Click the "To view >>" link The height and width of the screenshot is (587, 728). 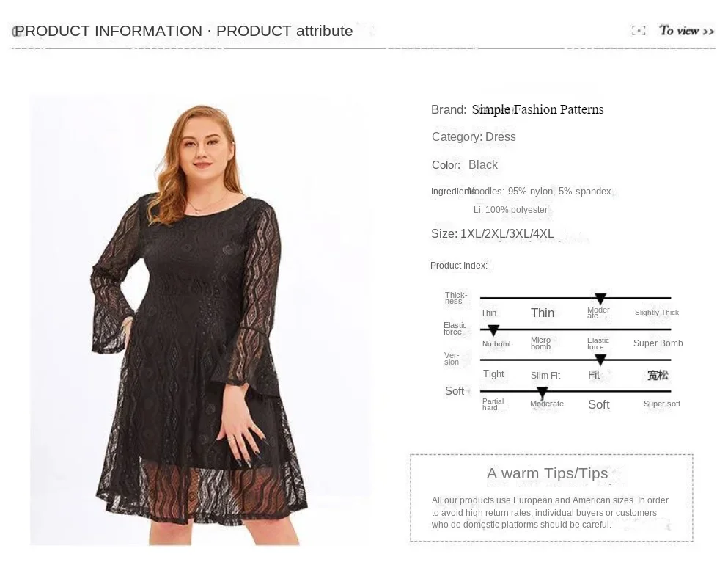686,31
